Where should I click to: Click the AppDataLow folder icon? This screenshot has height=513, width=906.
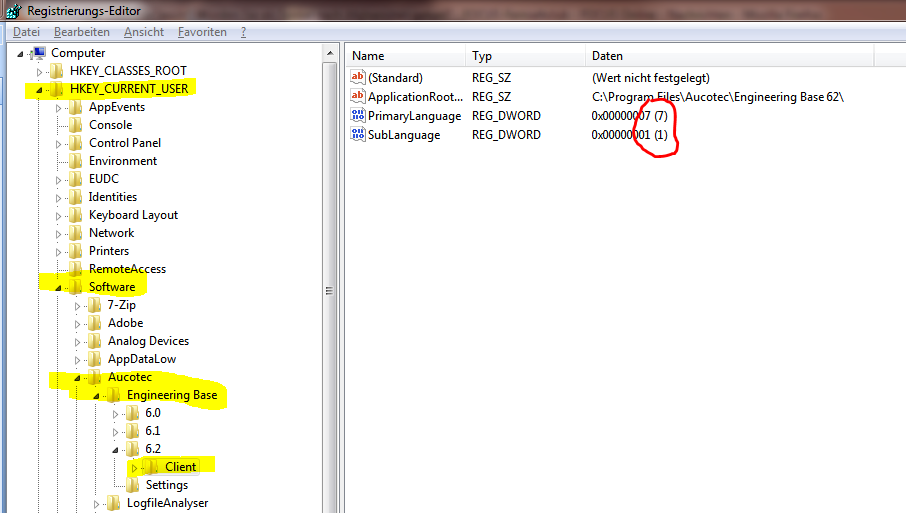click(x=95, y=359)
